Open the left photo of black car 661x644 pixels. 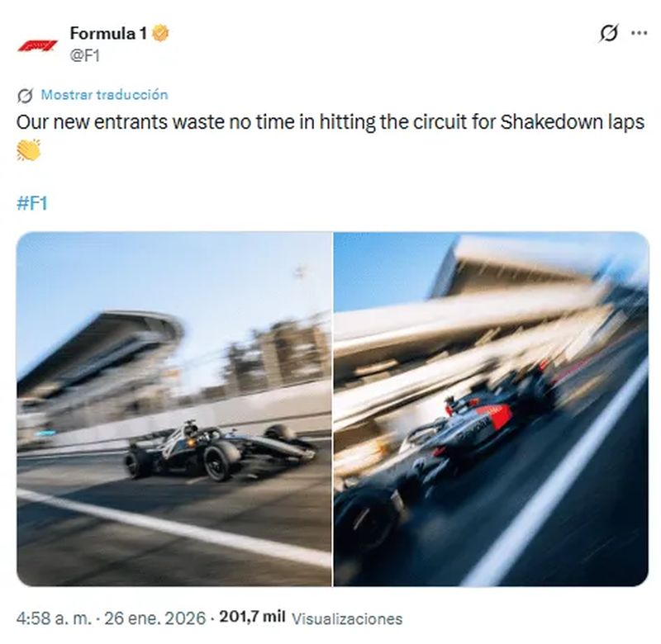point(174,409)
